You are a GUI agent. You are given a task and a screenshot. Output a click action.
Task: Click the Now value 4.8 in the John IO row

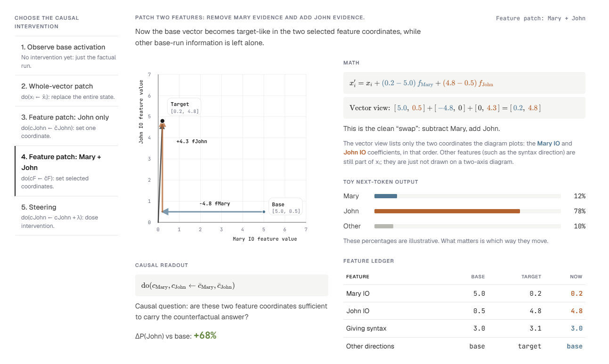pyautogui.click(x=577, y=311)
